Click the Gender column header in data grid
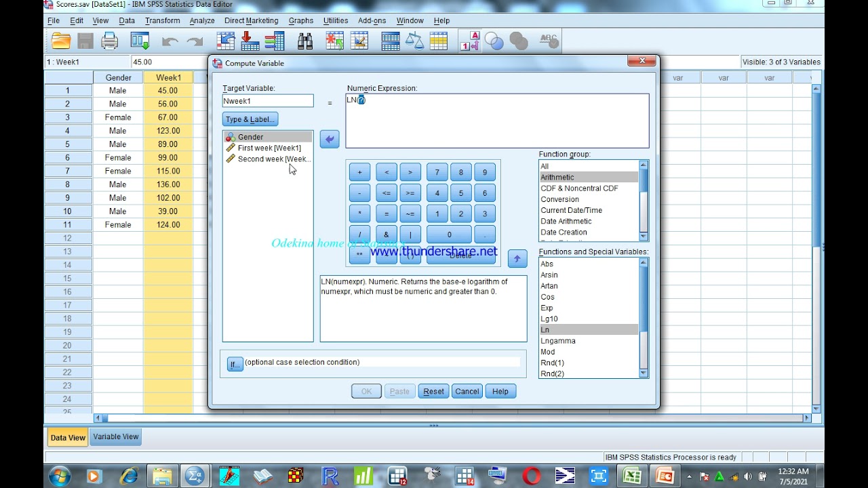The image size is (868, 488). pyautogui.click(x=118, y=77)
